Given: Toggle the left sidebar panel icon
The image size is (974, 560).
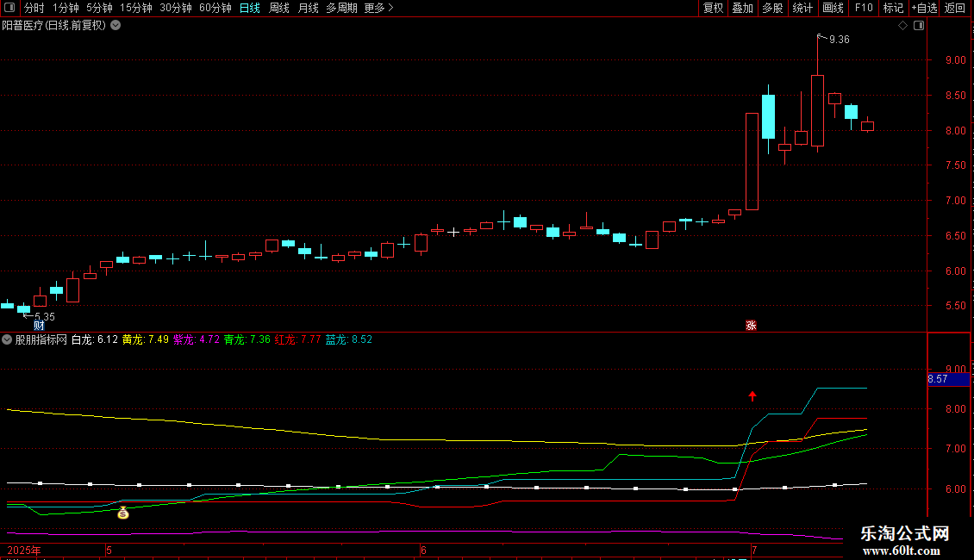Looking at the screenshot, I should click(9, 8).
